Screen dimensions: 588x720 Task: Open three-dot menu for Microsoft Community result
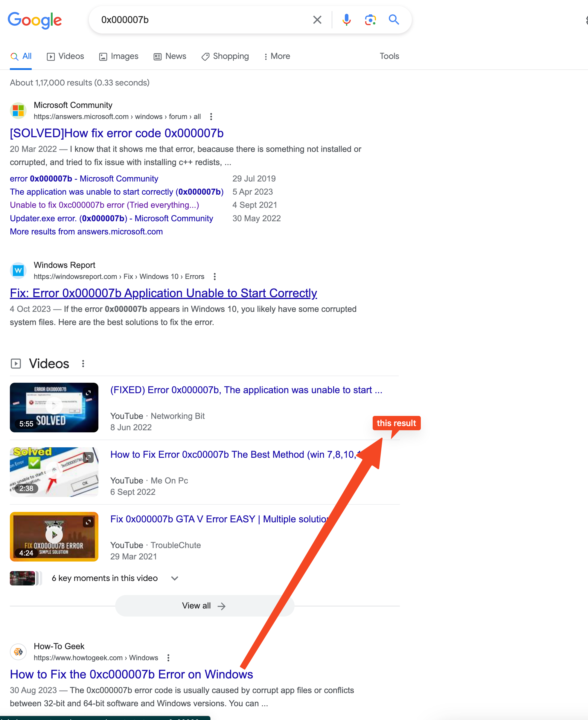[x=211, y=117]
